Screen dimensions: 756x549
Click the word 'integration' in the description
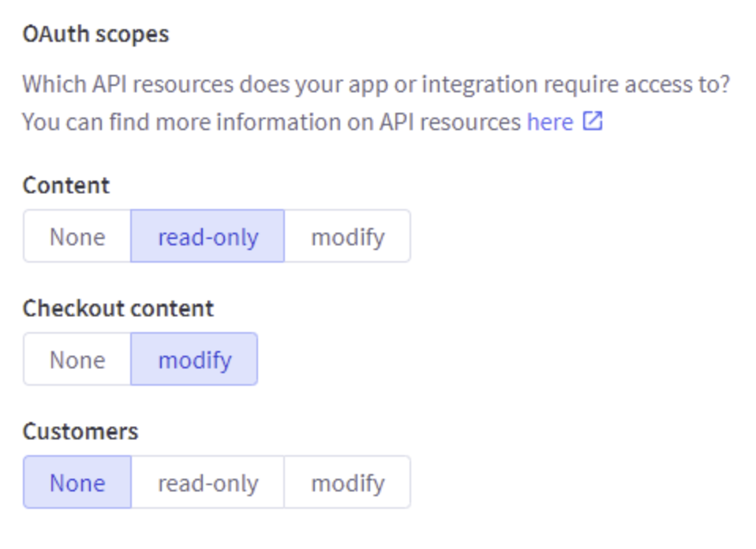(x=480, y=85)
